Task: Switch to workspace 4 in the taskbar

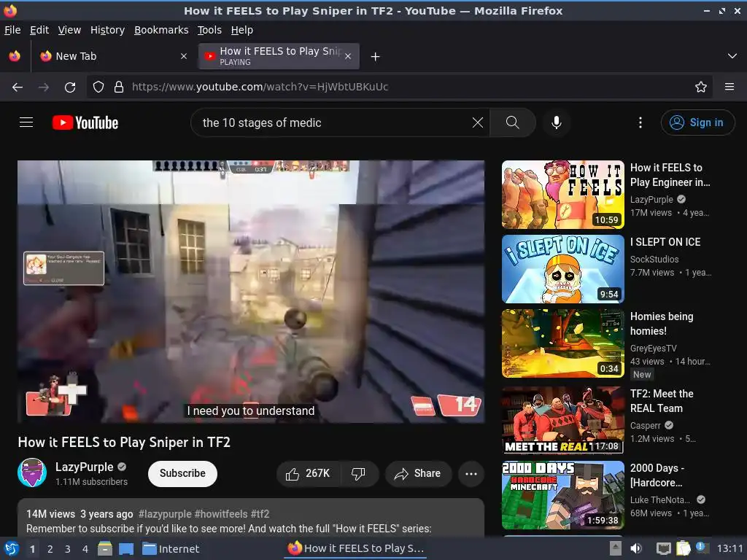Action: 85,549
